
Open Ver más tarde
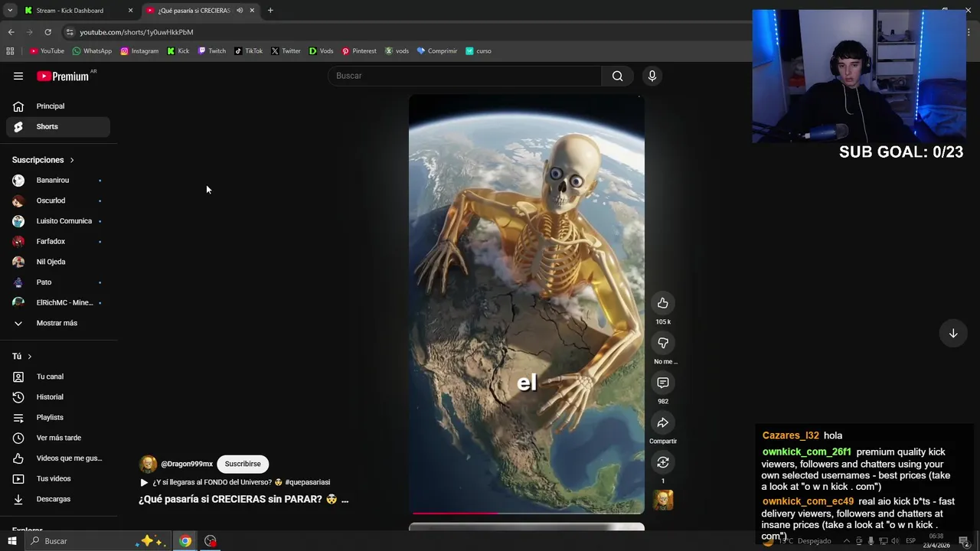[58, 438]
